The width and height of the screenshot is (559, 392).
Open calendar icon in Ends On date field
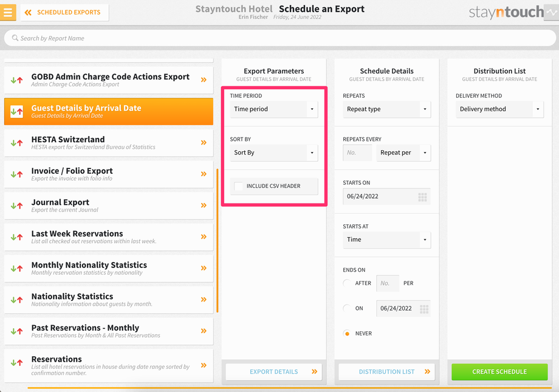coord(424,309)
